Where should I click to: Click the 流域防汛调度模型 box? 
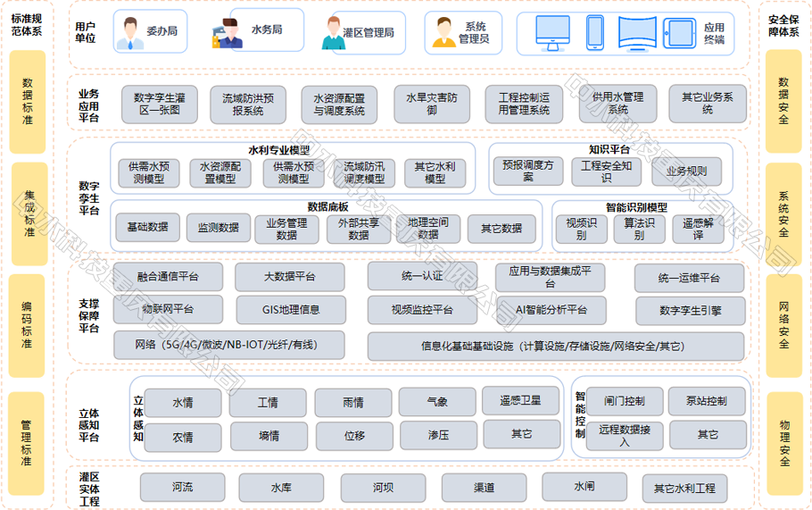[364, 173]
